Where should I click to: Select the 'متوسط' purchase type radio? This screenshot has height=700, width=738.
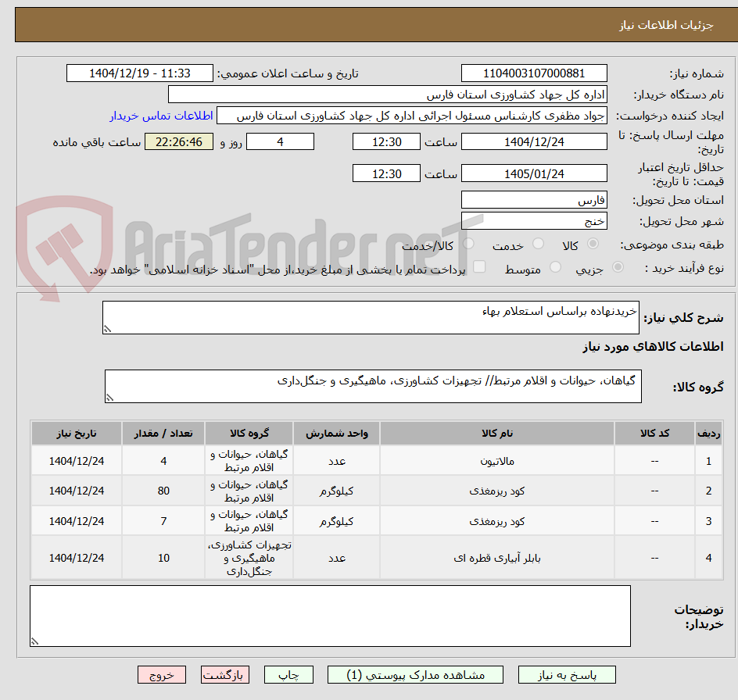pos(555,267)
